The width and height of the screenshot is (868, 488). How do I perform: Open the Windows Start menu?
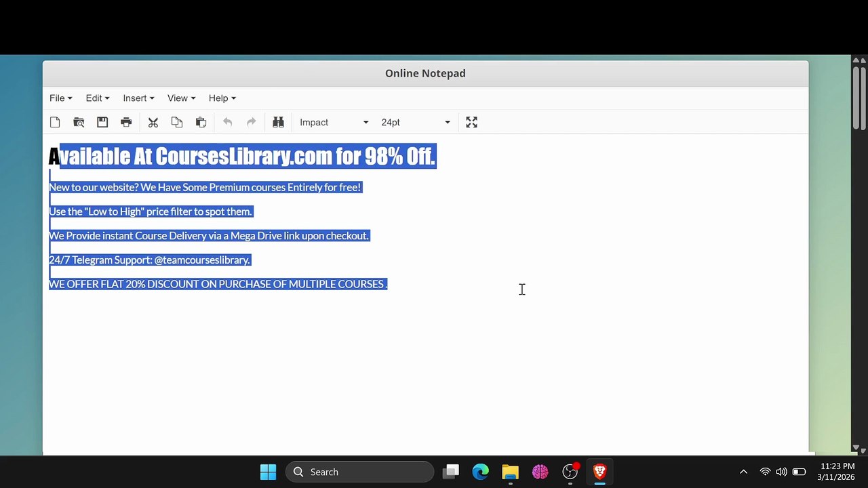coord(269,472)
